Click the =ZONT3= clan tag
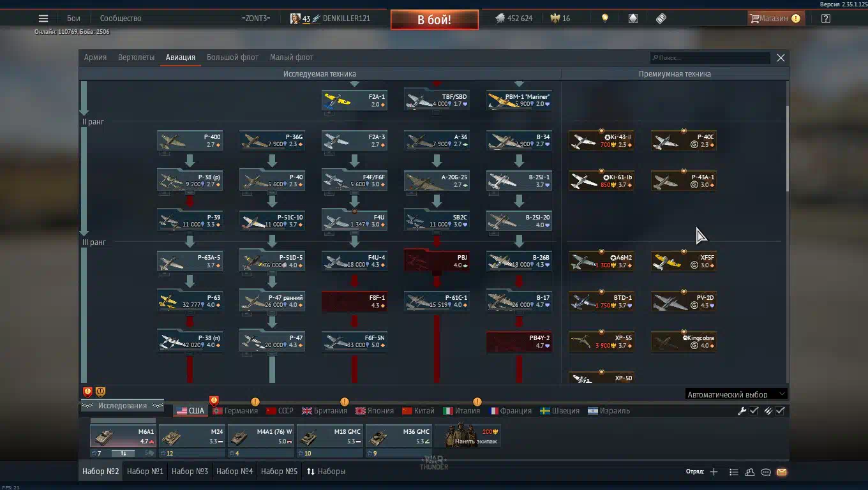Screen dimensions: 868x490 click(x=256, y=19)
